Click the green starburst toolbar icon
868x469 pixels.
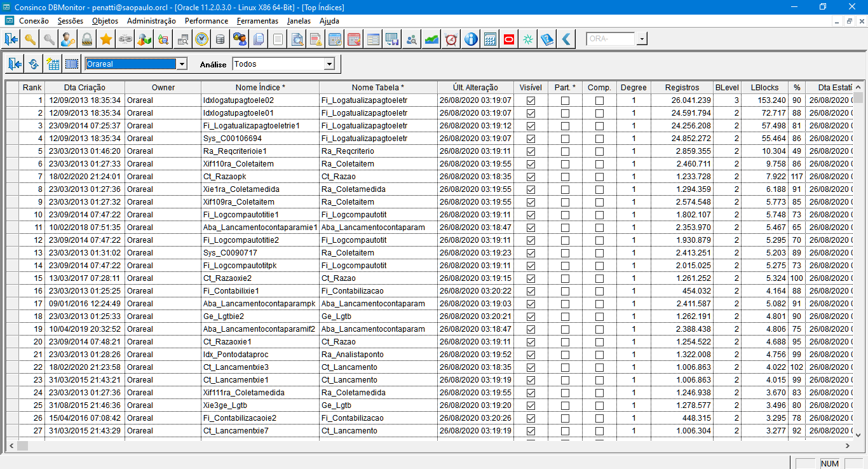tap(528, 39)
